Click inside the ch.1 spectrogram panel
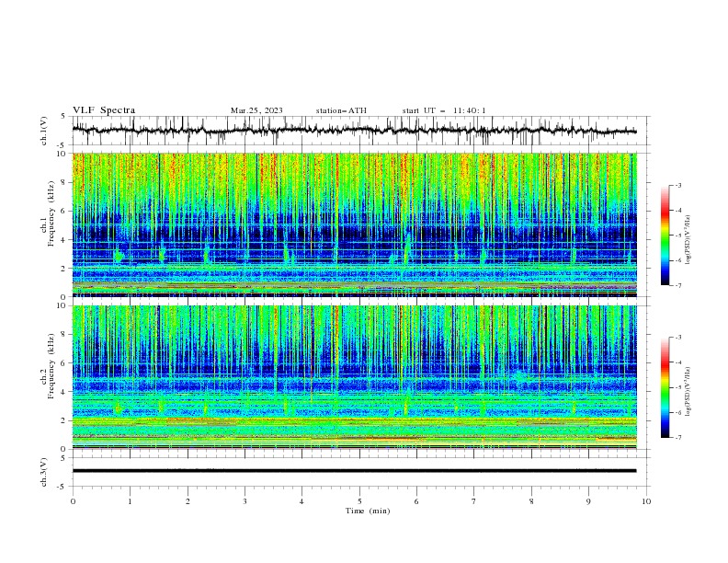The height and width of the screenshot is (563, 728). pos(355,224)
